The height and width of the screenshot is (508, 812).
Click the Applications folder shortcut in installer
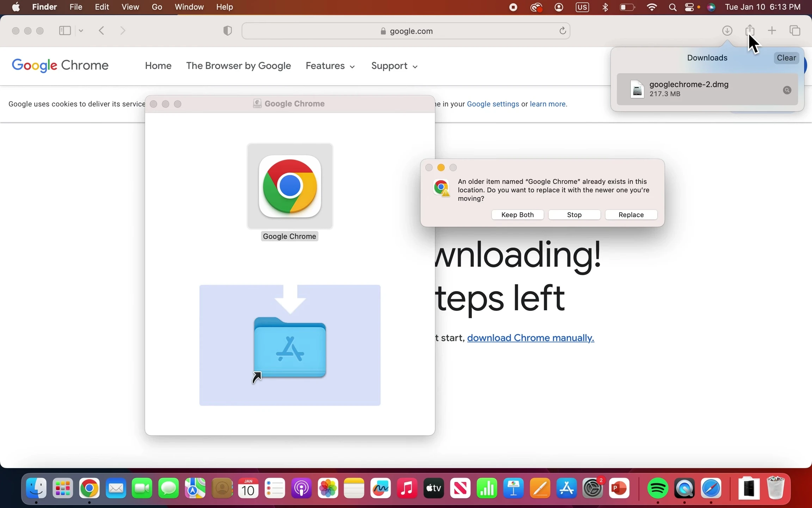pos(290,349)
